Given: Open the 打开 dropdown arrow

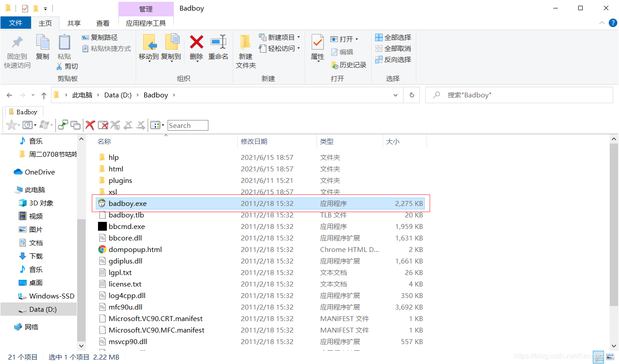Looking at the screenshot, I should [x=357, y=39].
